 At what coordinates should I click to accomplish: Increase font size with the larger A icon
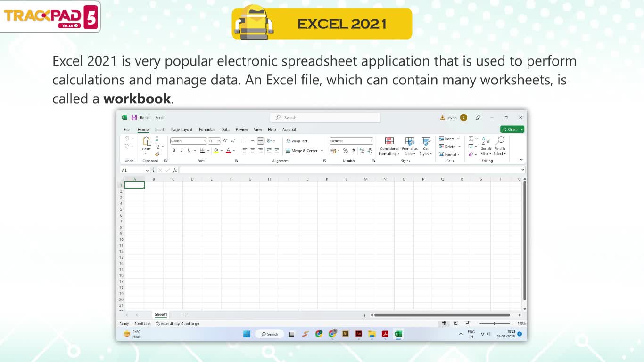tap(225, 141)
